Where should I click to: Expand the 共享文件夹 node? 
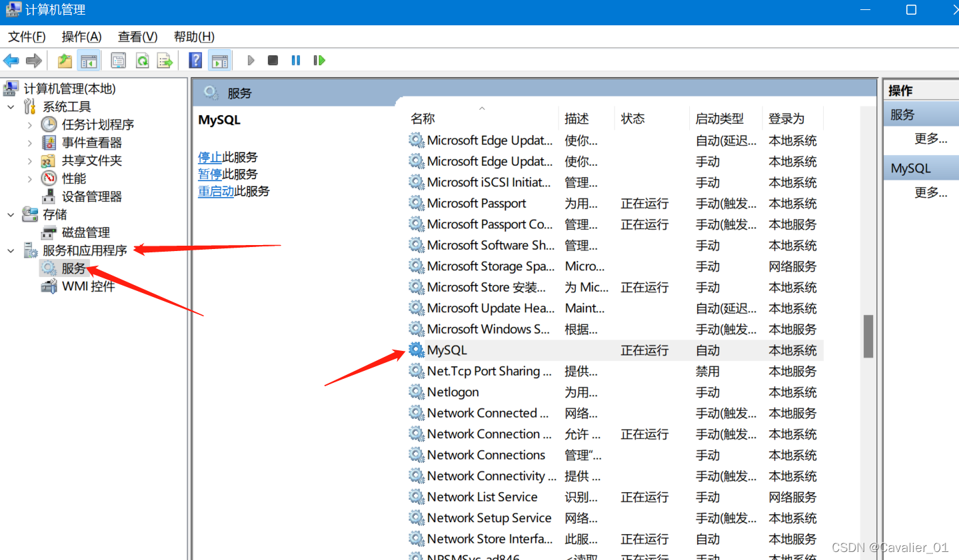tap(29, 160)
